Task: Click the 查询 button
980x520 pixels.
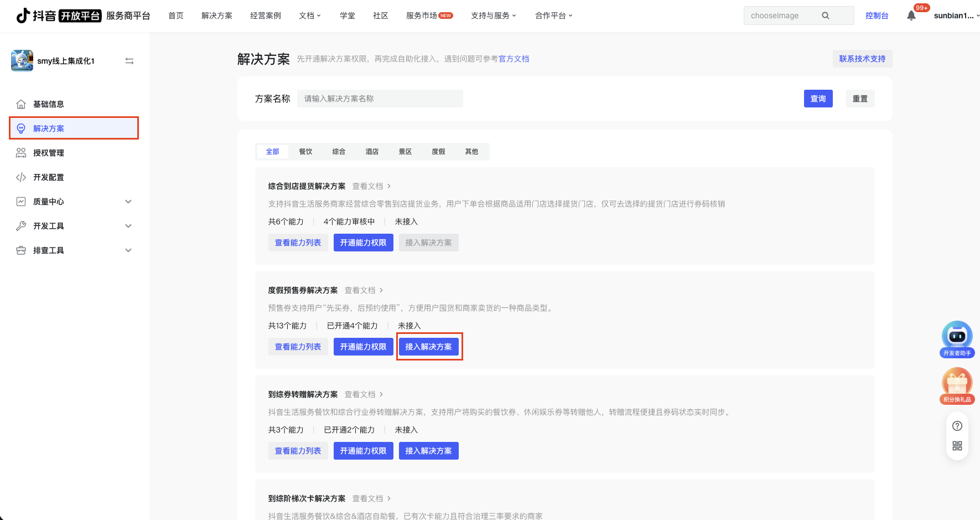Action: coord(818,99)
